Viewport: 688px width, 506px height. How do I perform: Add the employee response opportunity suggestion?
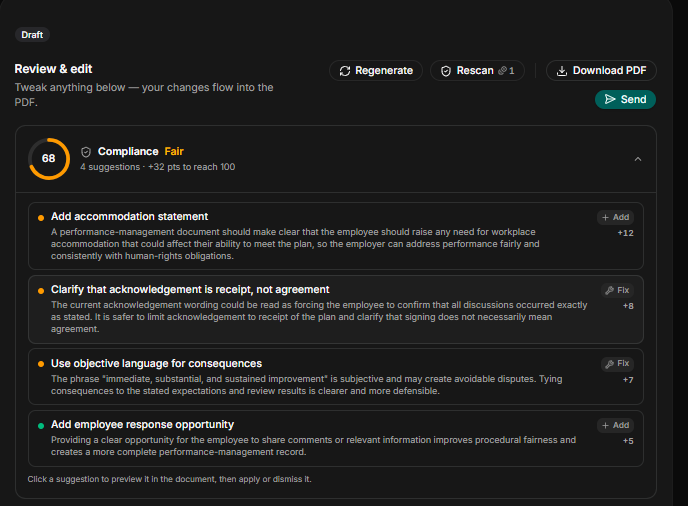click(615, 425)
